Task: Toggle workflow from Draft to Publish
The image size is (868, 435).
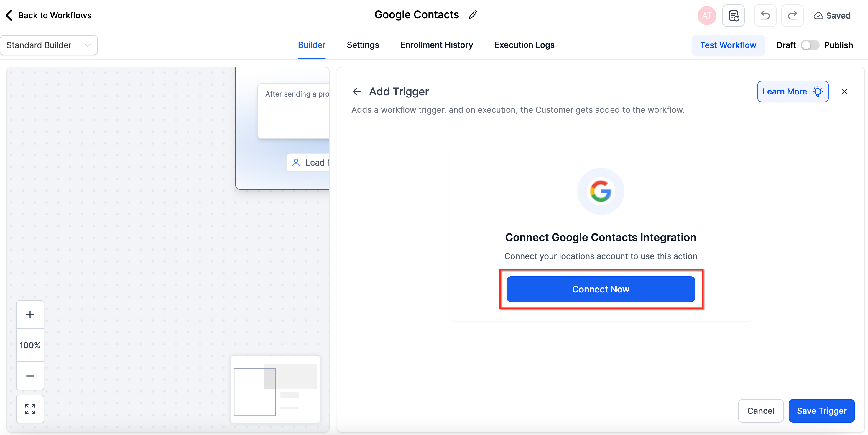Action: point(810,45)
